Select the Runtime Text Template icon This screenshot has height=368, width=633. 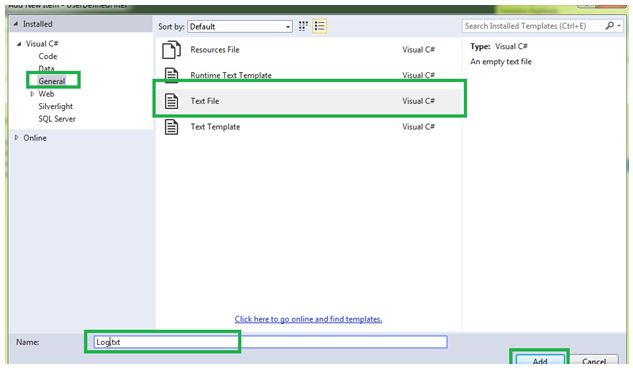pos(172,75)
